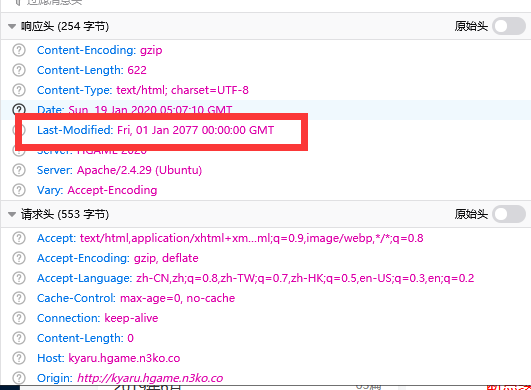Open help icon for Accept-Encoding gzip, deflate
531x390 pixels.
[19, 258]
